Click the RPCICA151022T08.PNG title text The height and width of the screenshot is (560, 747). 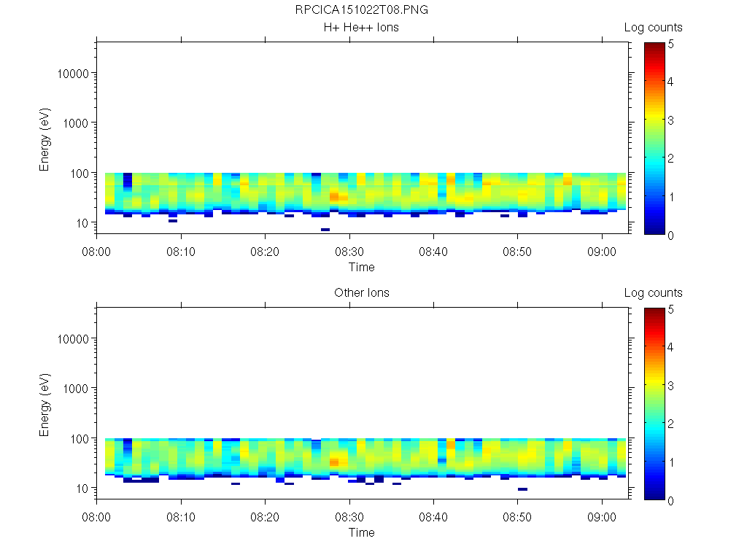(x=362, y=9)
